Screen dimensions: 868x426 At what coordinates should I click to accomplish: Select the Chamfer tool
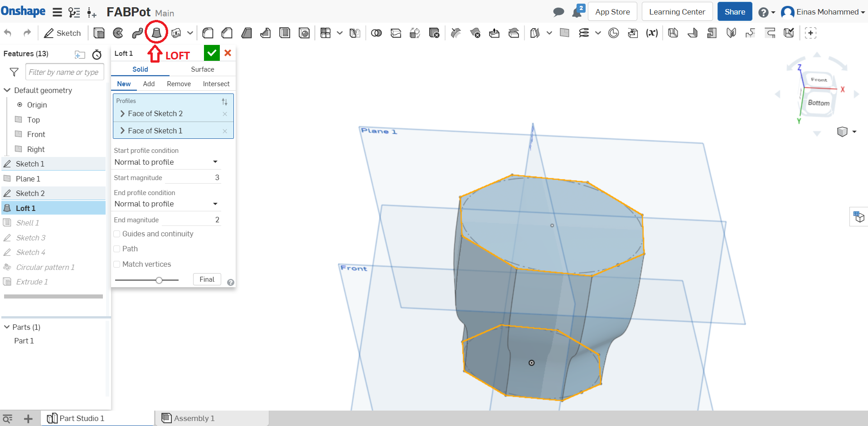tap(227, 33)
